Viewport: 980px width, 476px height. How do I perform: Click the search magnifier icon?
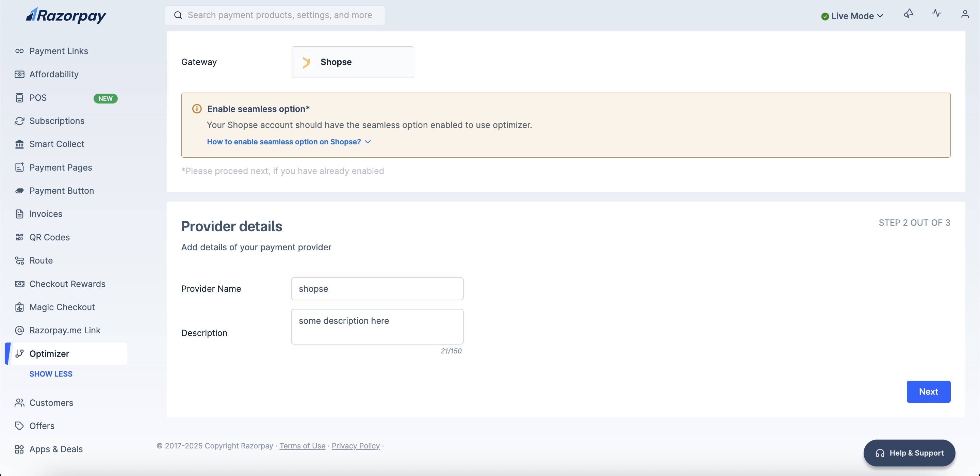178,15
